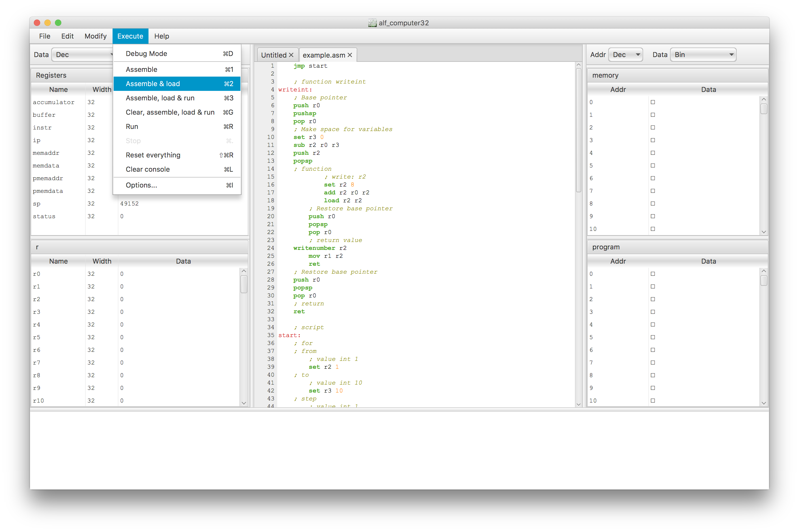Select the sp register row
This screenshot has width=799, height=532.
pyautogui.click(x=139, y=204)
